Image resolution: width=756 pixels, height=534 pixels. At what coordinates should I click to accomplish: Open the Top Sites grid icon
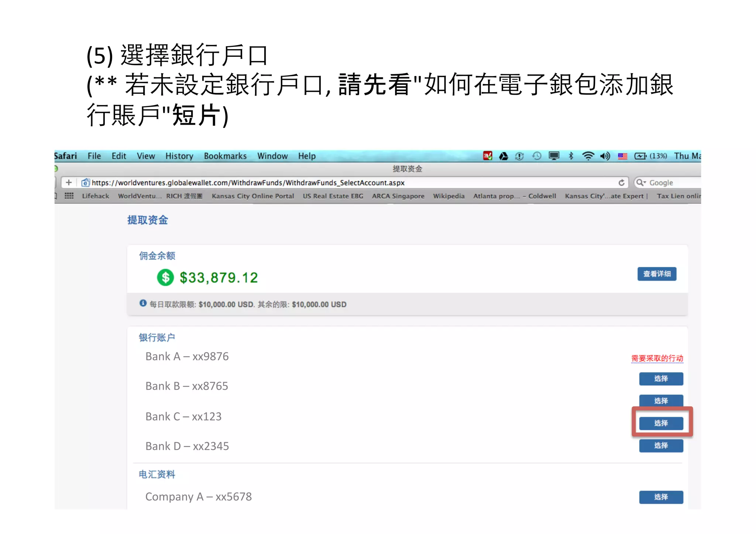69,196
